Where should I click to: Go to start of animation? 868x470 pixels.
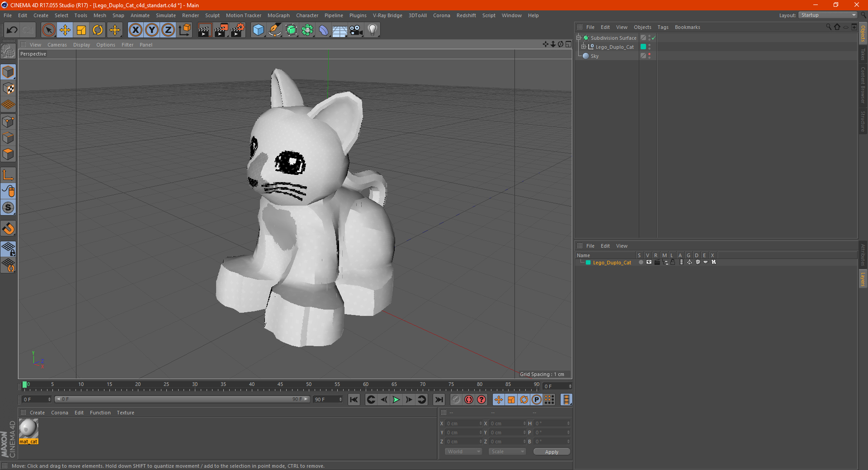point(354,399)
